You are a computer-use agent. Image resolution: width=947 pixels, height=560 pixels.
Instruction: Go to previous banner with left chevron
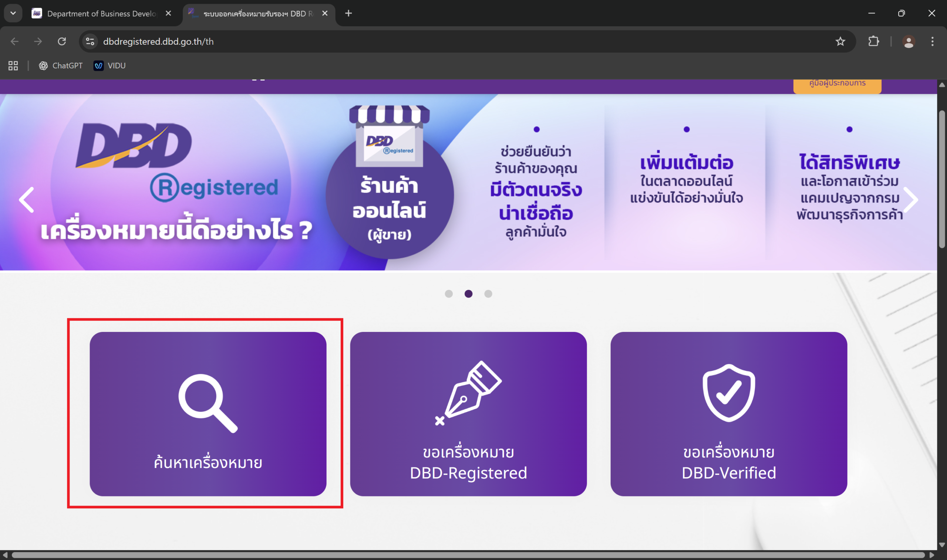coord(26,200)
